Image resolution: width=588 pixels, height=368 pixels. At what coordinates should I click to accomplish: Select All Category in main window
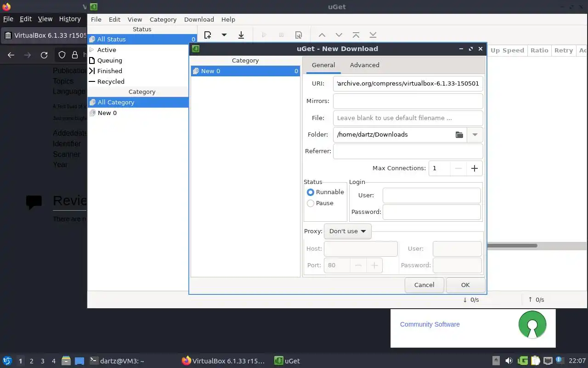pyautogui.click(x=138, y=102)
